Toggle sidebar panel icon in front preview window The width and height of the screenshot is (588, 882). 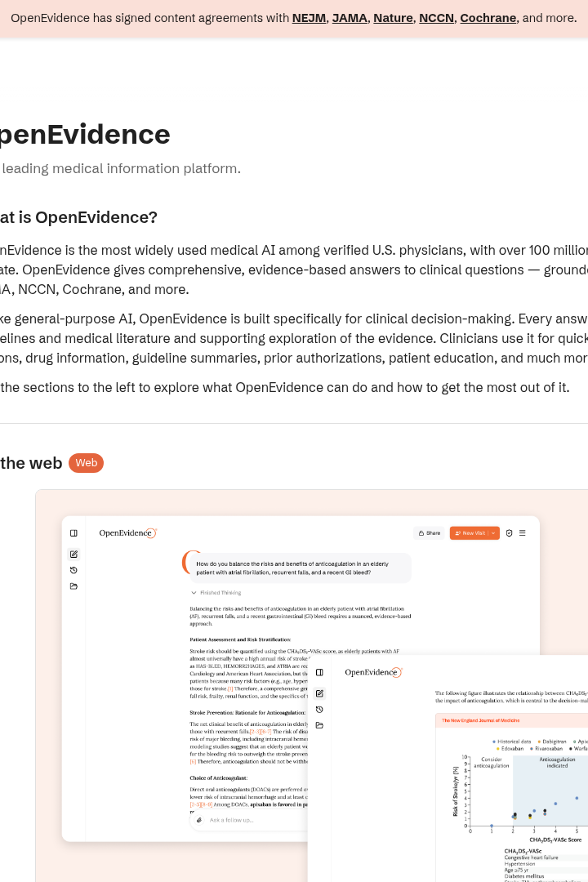click(x=319, y=672)
